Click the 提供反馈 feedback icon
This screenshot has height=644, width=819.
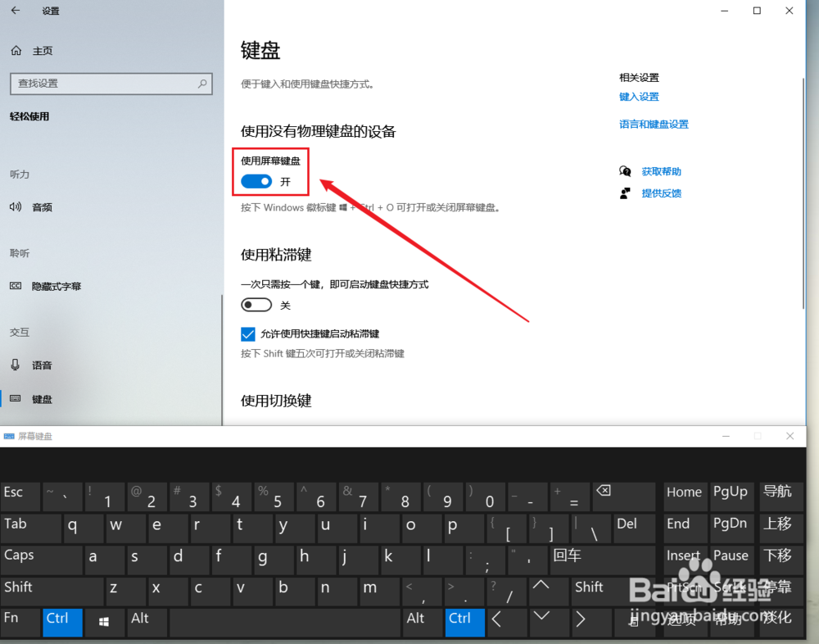623,193
